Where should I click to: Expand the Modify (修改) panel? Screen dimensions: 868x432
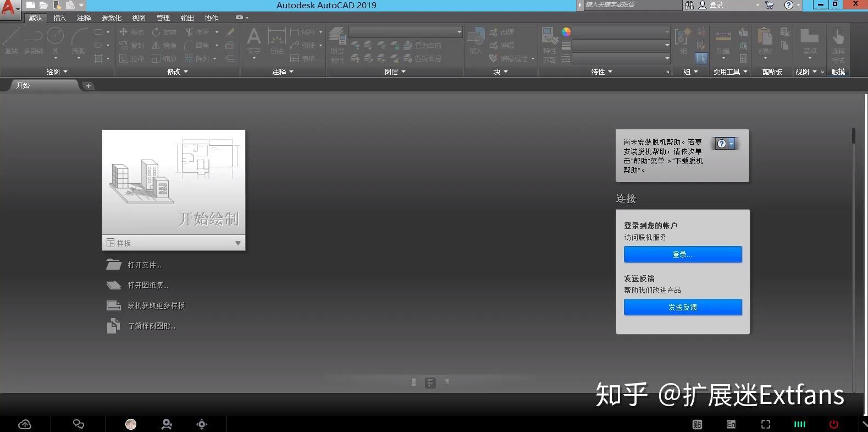click(178, 72)
